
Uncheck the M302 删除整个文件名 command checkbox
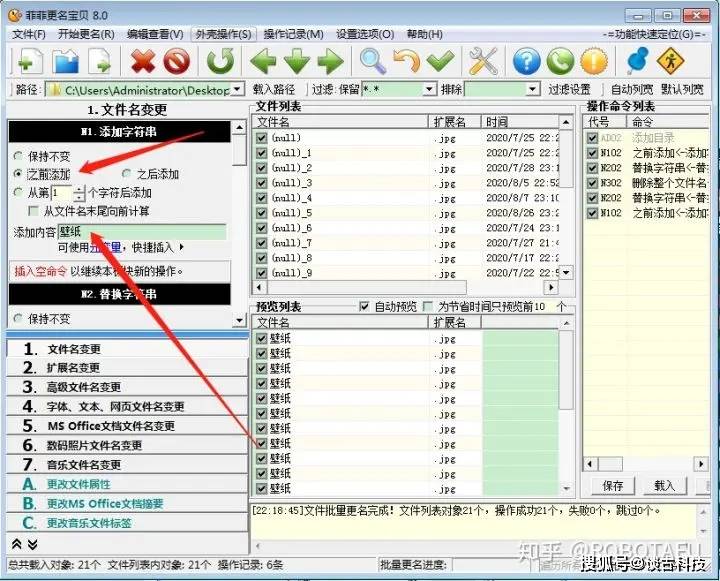[x=592, y=183]
